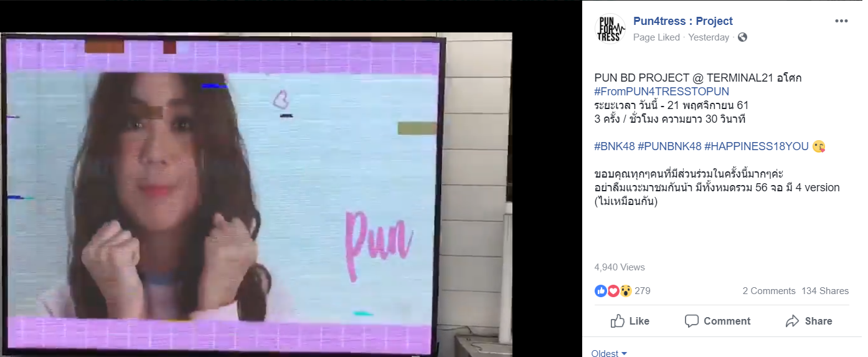
Task: Click the globe public audience icon
Action: pos(742,37)
